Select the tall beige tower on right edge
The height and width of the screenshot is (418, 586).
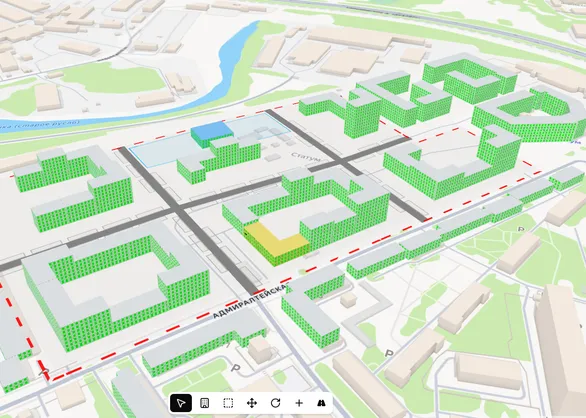[x=561, y=350]
